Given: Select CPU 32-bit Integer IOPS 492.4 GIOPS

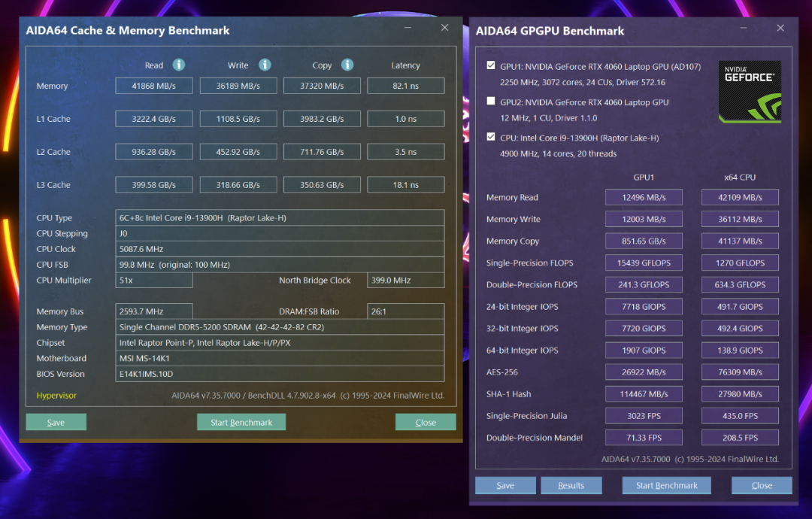Looking at the screenshot, I should pos(740,329).
